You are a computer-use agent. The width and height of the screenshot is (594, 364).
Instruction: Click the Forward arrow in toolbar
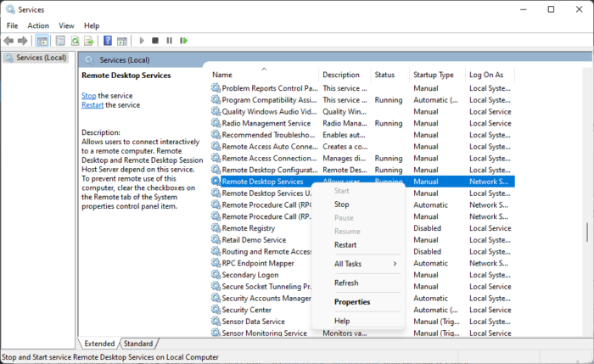pyautogui.click(x=23, y=40)
